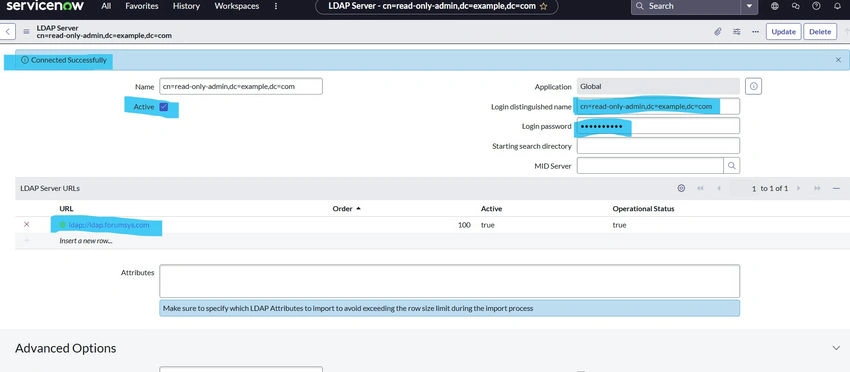This screenshot has height=372, width=850.
Task: Open LDAP Server URLs list settings gear
Action: point(681,188)
